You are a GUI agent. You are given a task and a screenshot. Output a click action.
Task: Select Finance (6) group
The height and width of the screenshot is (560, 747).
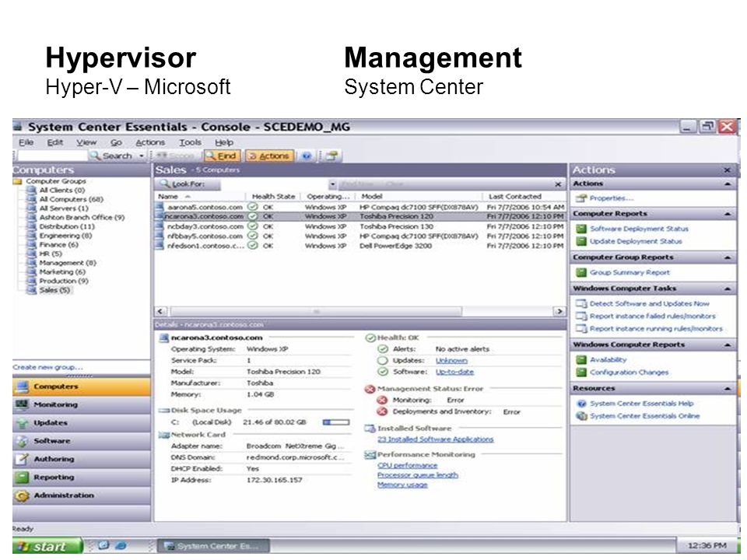pos(58,244)
